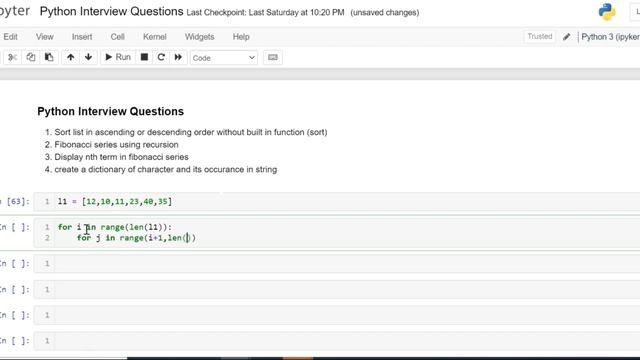Paste cells below icon

[49, 58]
